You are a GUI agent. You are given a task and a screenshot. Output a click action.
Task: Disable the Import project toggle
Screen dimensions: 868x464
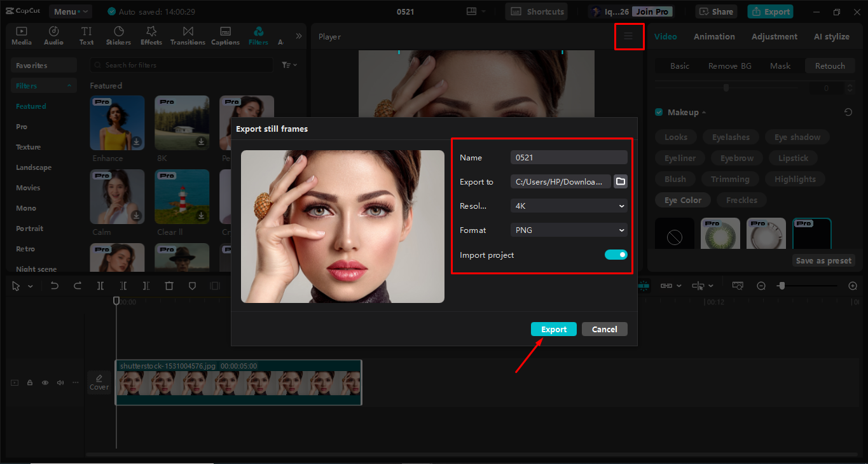tap(615, 254)
